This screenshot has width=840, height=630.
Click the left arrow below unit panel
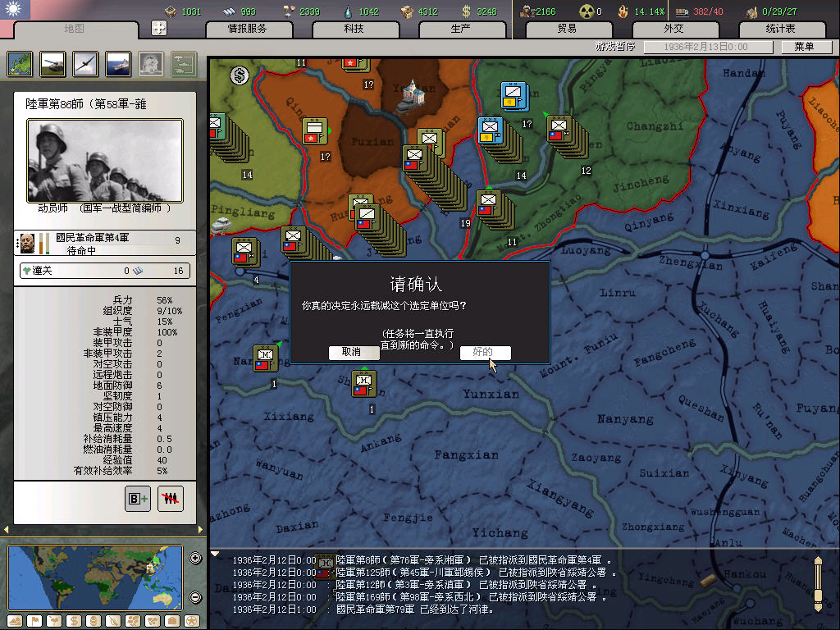pos(6,529)
